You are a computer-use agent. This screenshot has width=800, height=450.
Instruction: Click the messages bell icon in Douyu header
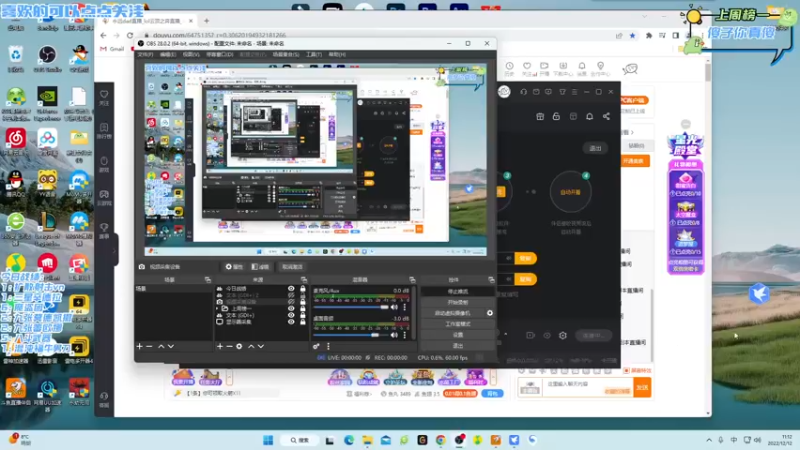tap(582, 68)
